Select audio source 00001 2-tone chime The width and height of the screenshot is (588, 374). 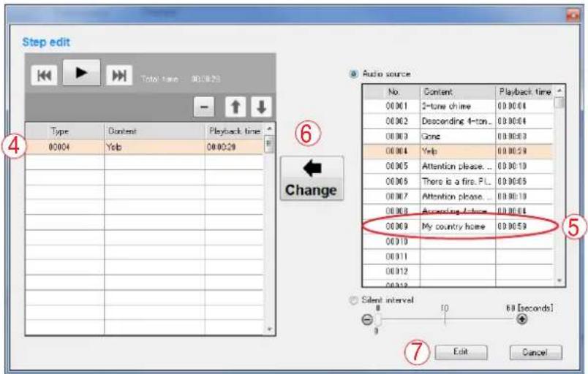point(458,107)
